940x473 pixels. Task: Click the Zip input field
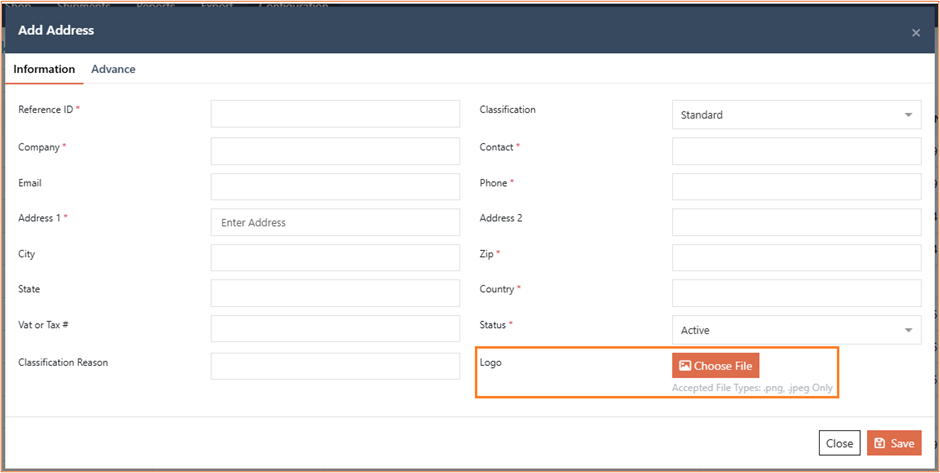click(x=796, y=258)
